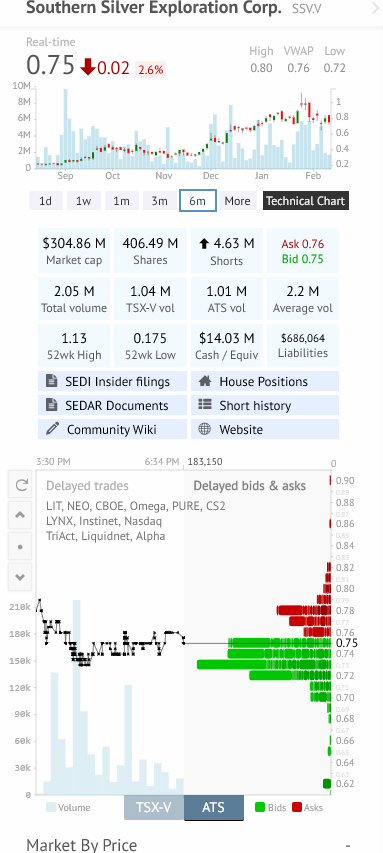Open the More chart ranges option
Viewport: 383px width, 853px height.
[x=237, y=201]
